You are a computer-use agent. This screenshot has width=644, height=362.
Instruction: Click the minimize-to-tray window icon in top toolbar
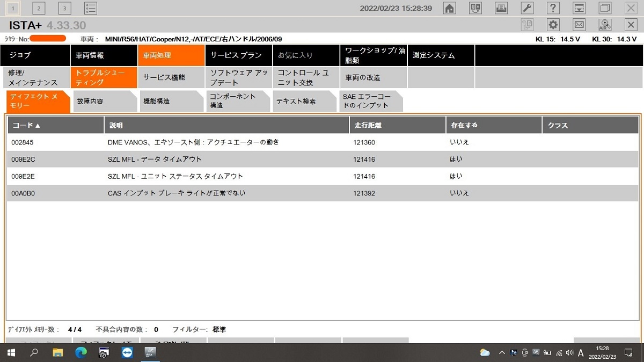tap(579, 8)
